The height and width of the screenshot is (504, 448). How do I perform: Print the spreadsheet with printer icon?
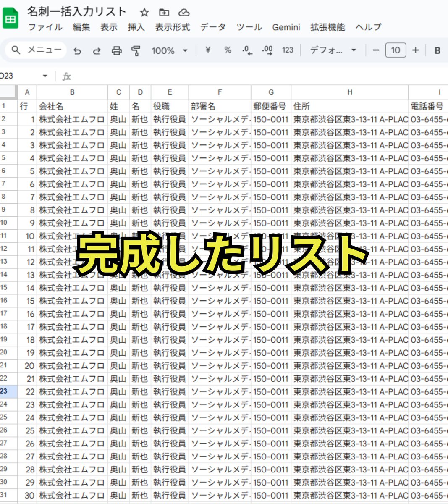(116, 50)
